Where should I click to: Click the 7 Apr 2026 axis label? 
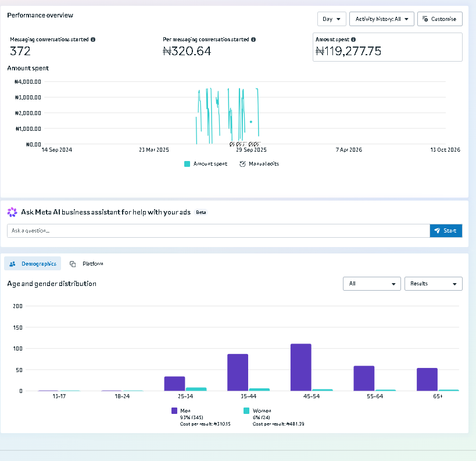click(x=349, y=150)
